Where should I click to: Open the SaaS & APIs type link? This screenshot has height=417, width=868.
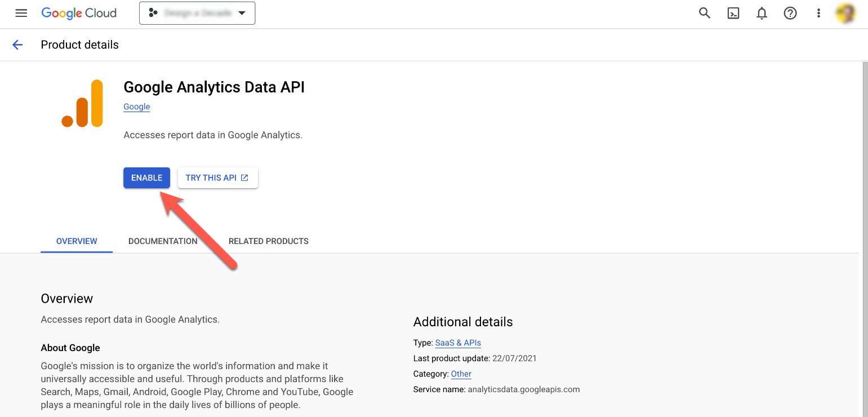pos(458,343)
